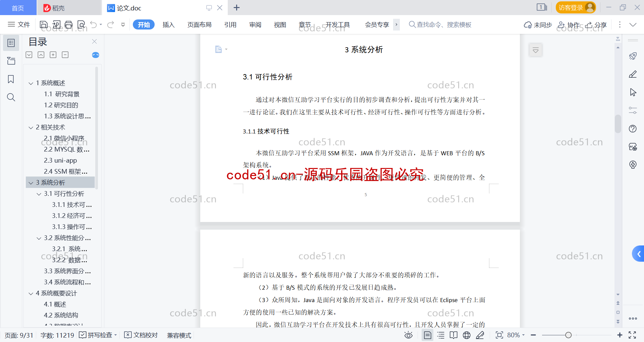
Task: Switch to the 插入 ribbon tab
Action: click(x=168, y=24)
